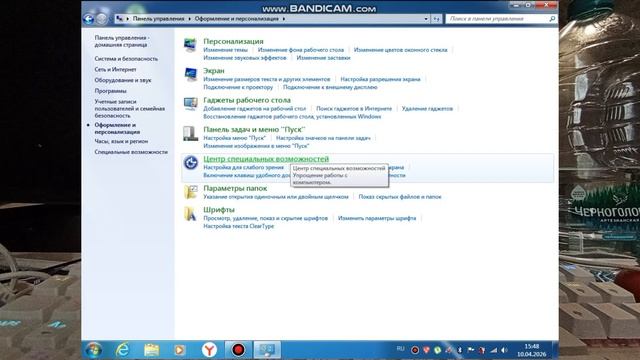Select Специальные возможности in the sidebar
640x360 pixels.
pos(131,152)
